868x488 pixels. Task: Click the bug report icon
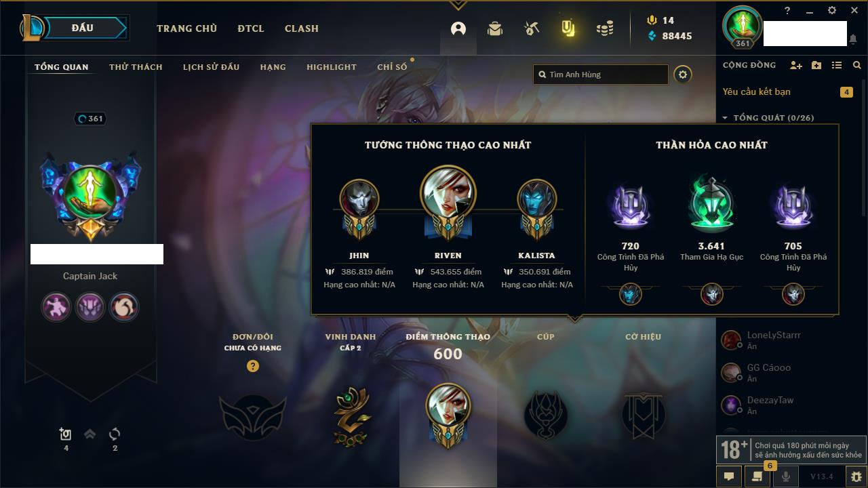856,476
